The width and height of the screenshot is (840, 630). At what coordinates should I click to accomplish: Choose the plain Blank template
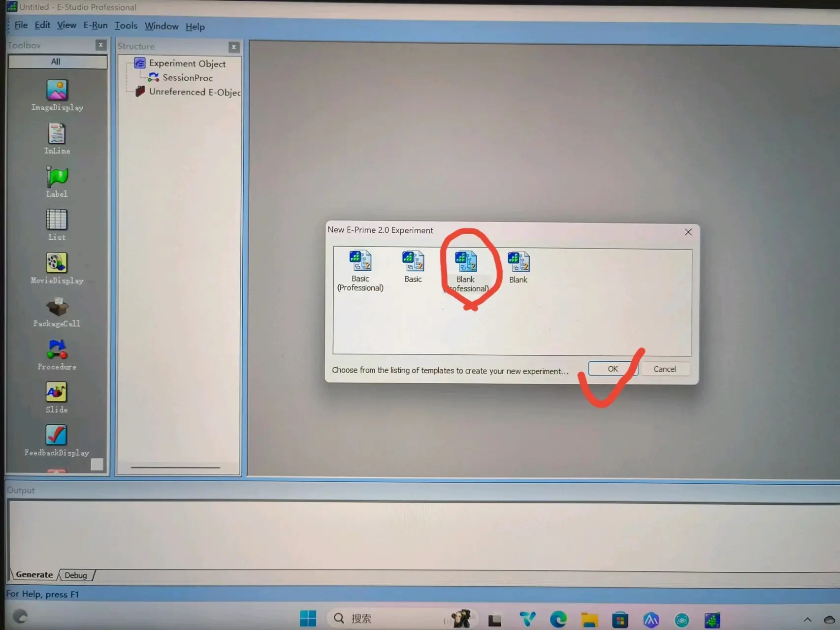tap(518, 268)
